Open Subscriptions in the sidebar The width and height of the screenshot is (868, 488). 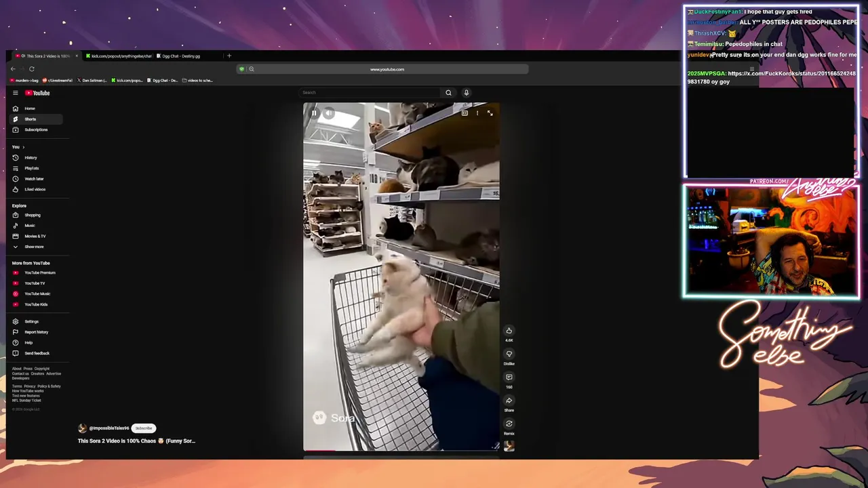pyautogui.click(x=37, y=129)
